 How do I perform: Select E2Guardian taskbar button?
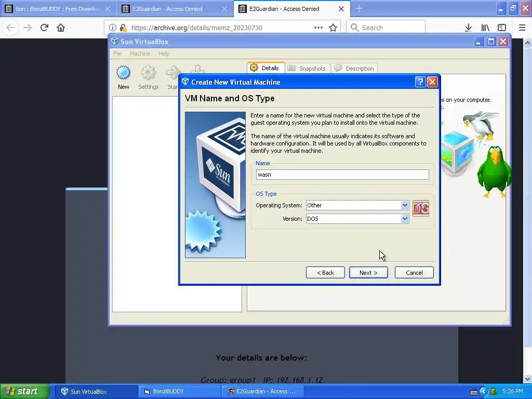coord(263,392)
